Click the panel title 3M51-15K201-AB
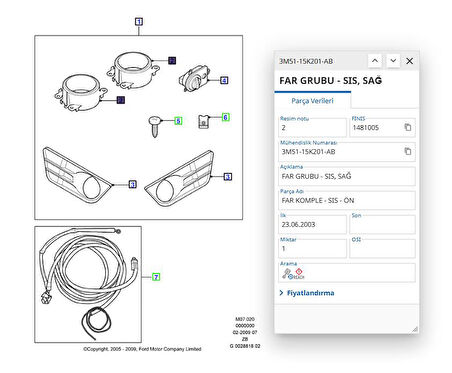The image size is (452, 373). [x=306, y=61]
